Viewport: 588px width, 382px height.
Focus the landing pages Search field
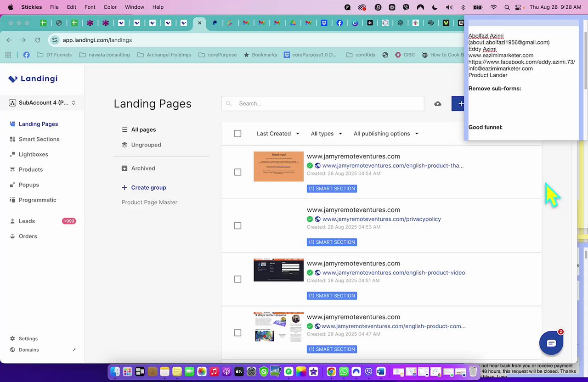pos(322,104)
